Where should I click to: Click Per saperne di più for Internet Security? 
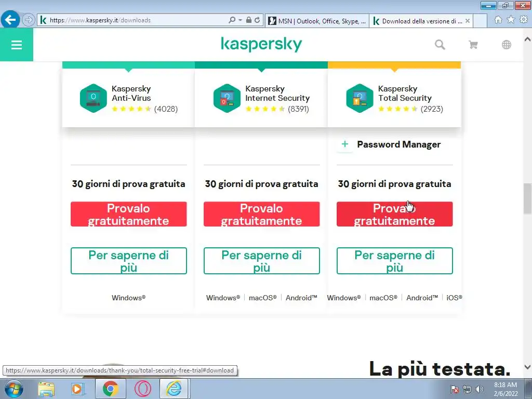tap(262, 261)
